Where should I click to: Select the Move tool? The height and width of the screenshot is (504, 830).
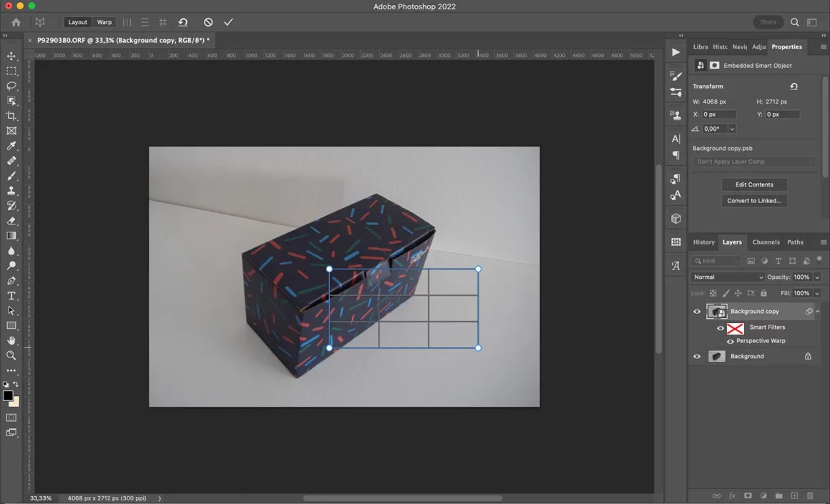(11, 56)
